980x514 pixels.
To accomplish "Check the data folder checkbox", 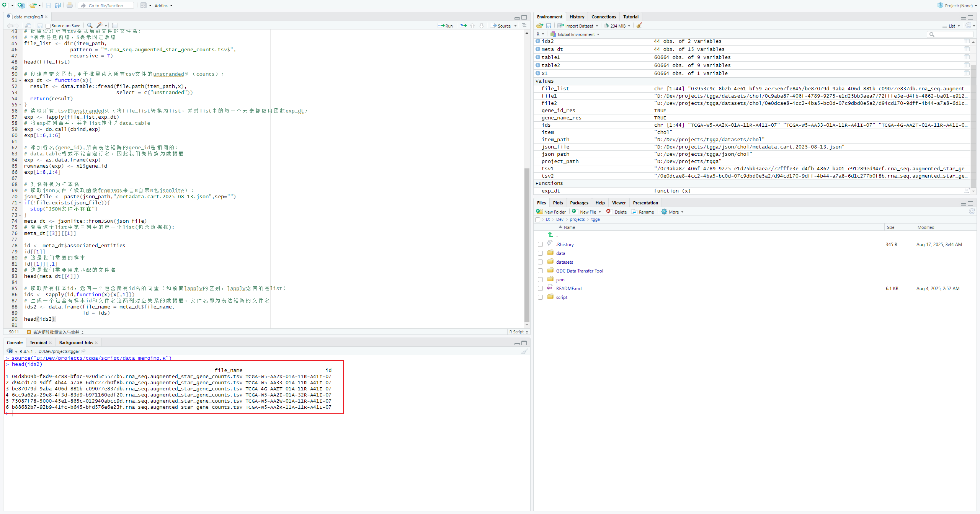I will pyautogui.click(x=540, y=253).
